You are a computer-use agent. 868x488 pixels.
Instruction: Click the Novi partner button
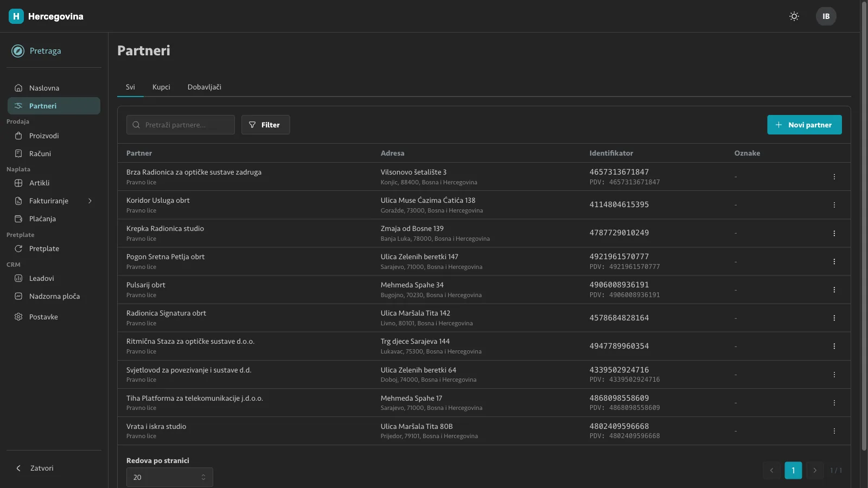pyautogui.click(x=804, y=125)
